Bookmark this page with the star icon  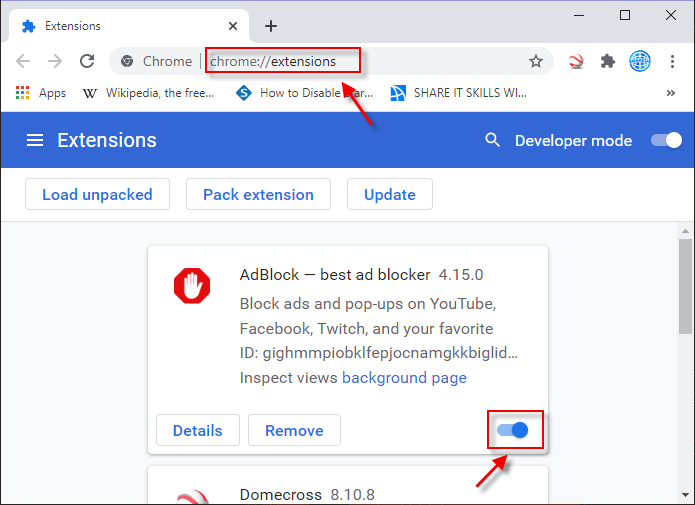(x=536, y=61)
